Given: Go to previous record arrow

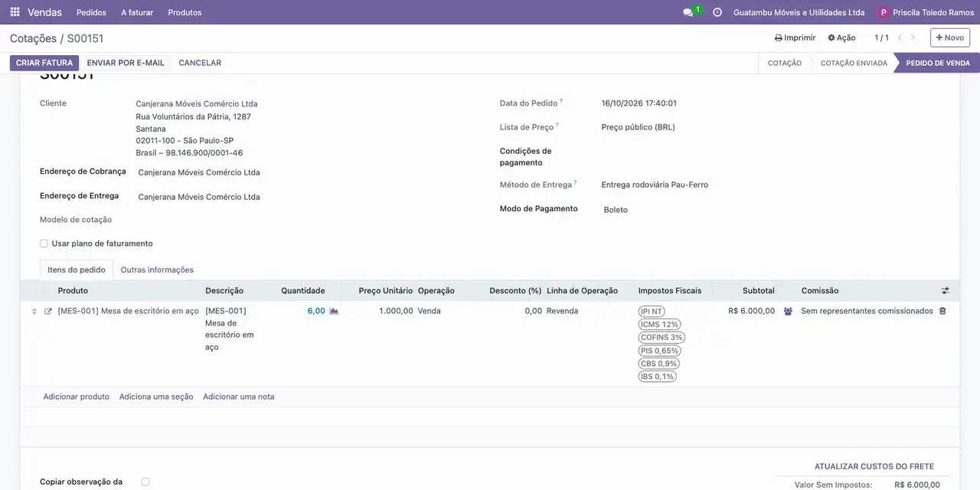Looking at the screenshot, I should pyautogui.click(x=900, y=38).
